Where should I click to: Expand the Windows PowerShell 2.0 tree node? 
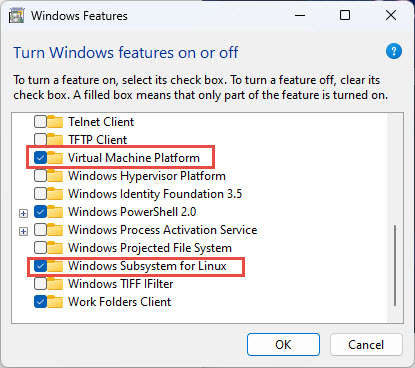(23, 213)
